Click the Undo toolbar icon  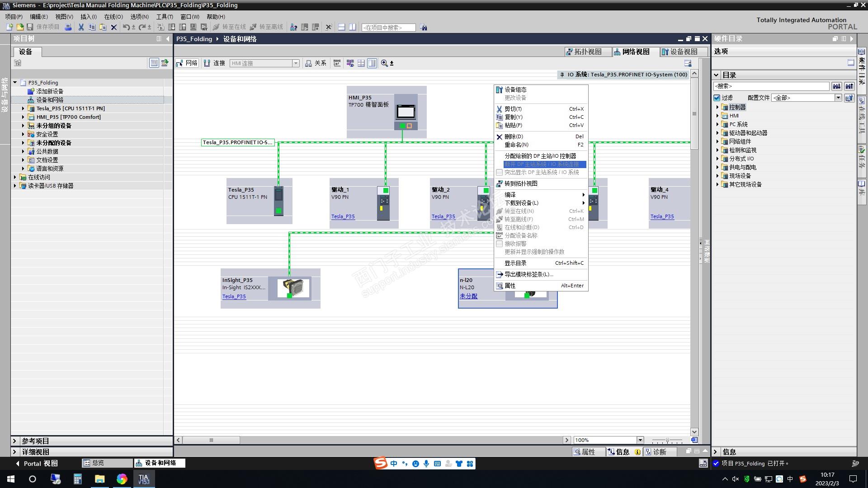tap(126, 27)
